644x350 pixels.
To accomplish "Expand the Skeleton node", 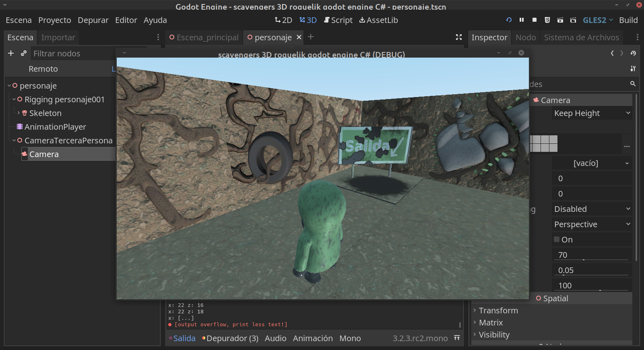I will click(x=19, y=113).
